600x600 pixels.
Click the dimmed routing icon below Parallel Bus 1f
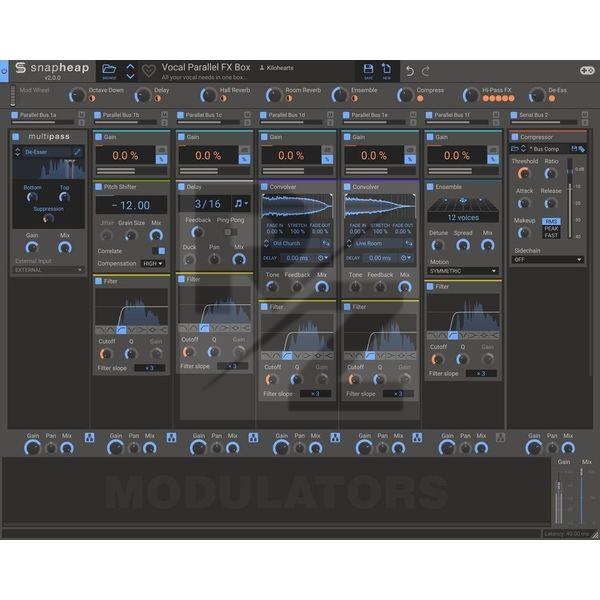[x=500, y=437]
